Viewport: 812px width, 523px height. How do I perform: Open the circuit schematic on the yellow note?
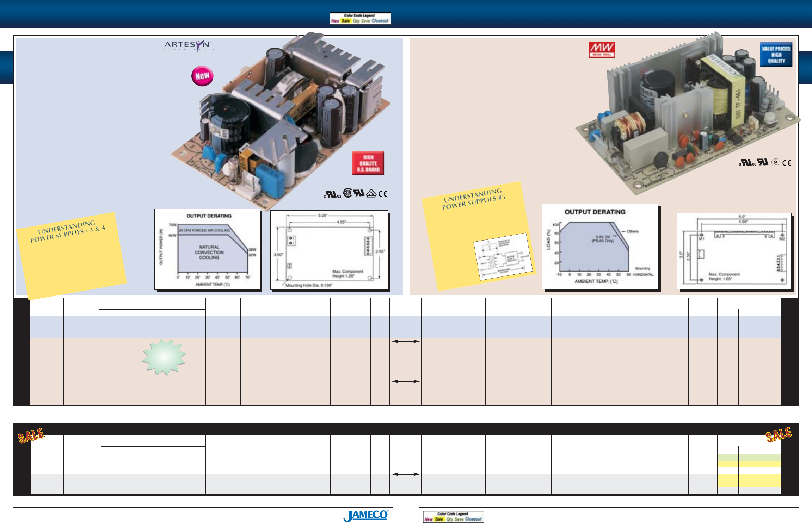pos(503,256)
